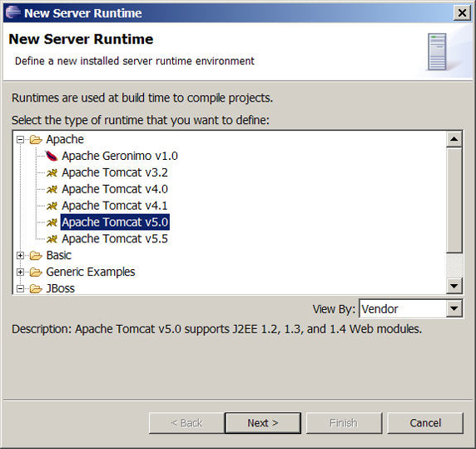Image resolution: width=476 pixels, height=449 pixels.
Task: Open the View By Vendor dropdown
Action: pyautogui.click(x=454, y=309)
